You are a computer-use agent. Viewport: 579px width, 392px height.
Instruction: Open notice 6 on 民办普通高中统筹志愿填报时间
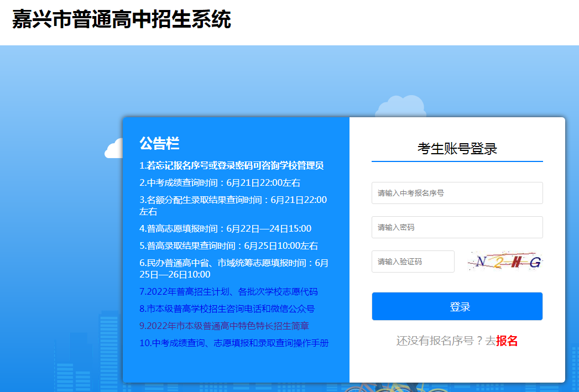coord(233,268)
